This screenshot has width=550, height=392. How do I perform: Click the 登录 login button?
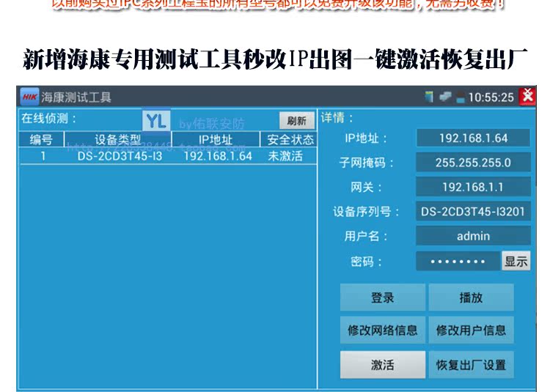383,297
